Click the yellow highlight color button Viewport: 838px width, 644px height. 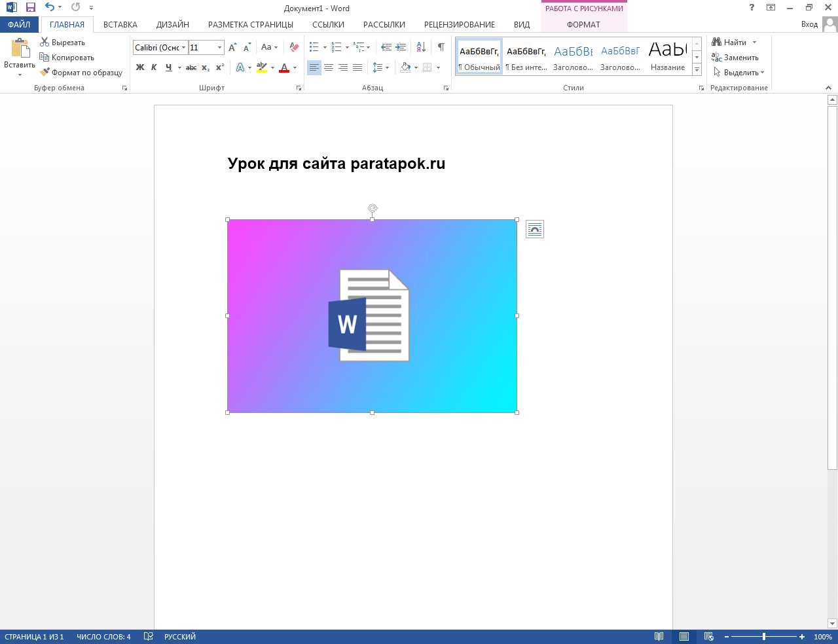(x=262, y=67)
